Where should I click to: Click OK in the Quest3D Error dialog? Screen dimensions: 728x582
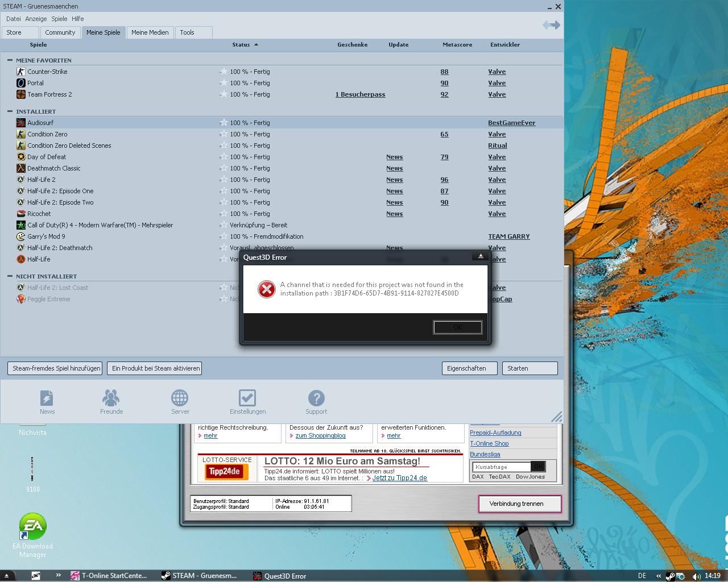tap(458, 327)
